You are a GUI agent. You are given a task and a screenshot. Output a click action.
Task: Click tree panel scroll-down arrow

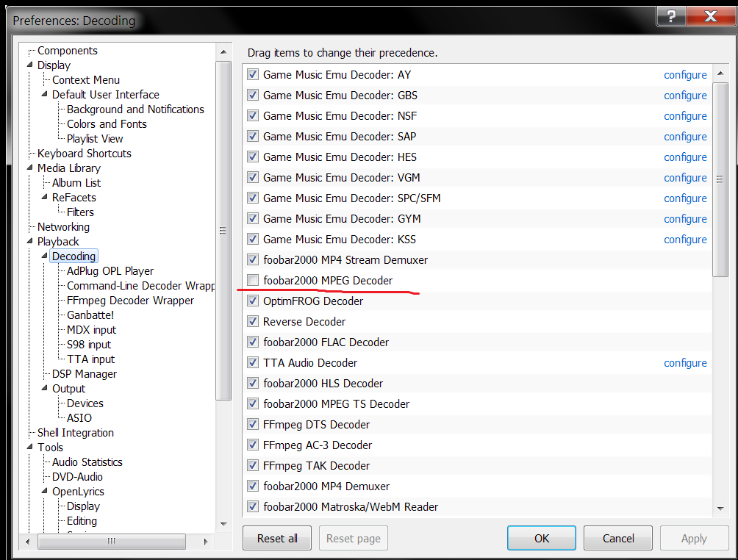coord(223,524)
